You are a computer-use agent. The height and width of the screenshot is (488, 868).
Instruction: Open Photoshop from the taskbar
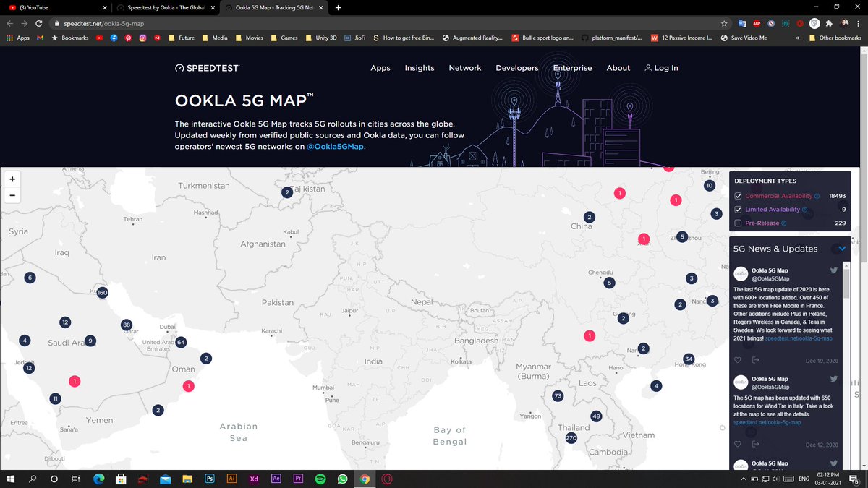coord(209,479)
